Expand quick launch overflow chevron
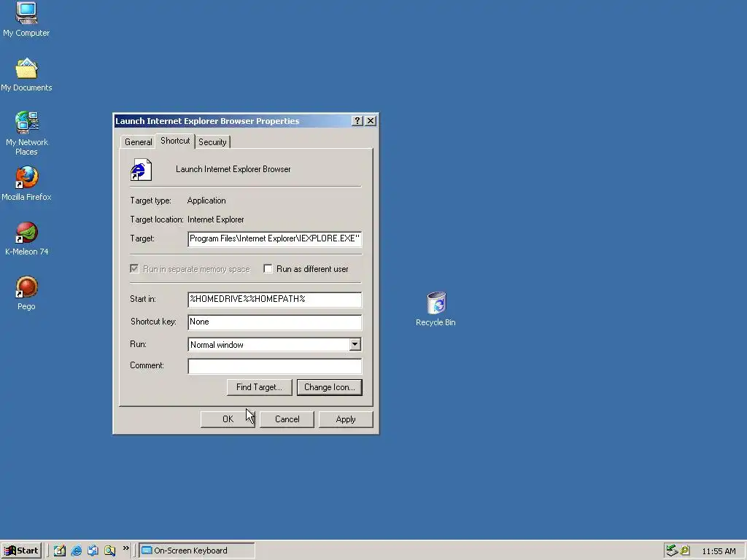747x560 pixels. tap(125, 548)
